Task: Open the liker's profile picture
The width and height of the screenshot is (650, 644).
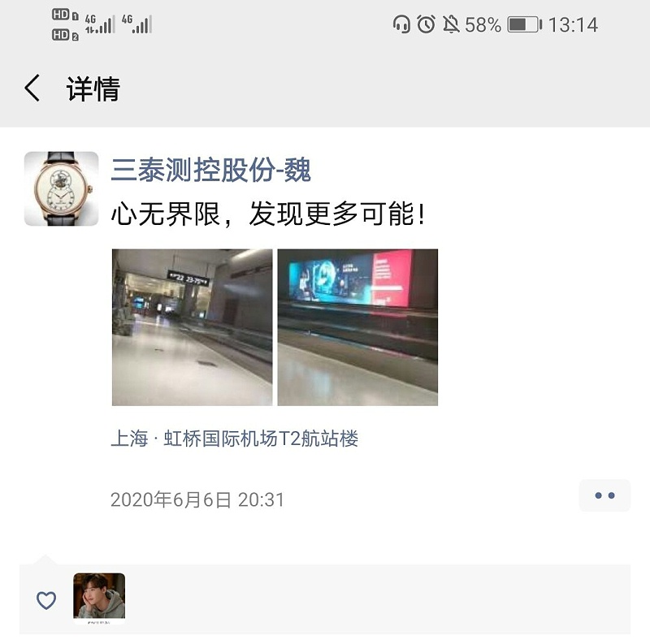Action: click(99, 597)
